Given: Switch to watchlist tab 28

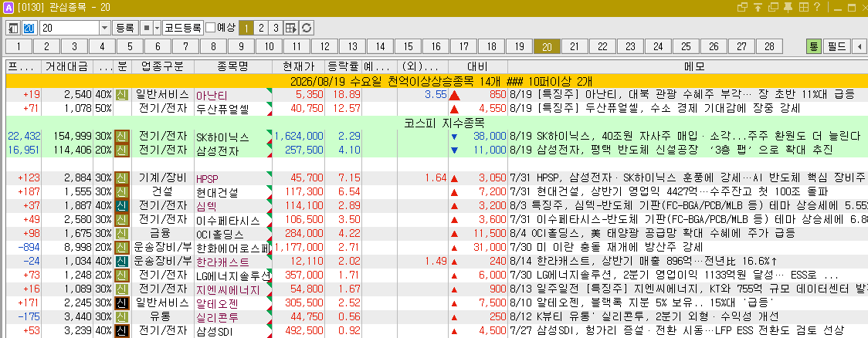Looking at the screenshot, I should [769, 46].
